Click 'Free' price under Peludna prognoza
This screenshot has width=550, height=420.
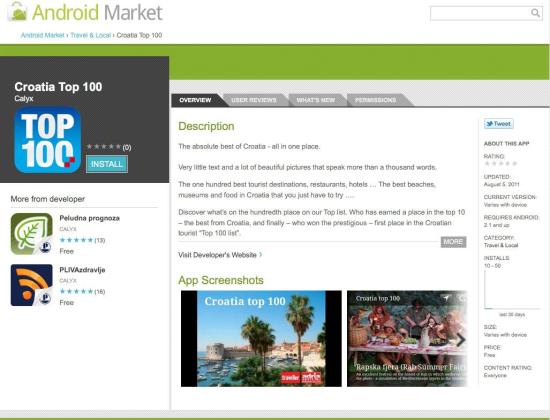67,251
